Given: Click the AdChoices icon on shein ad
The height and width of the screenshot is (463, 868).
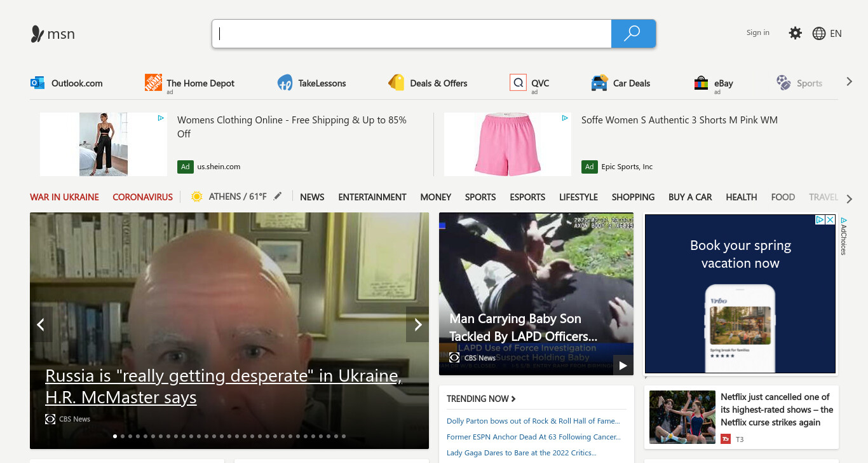Looking at the screenshot, I should (161, 118).
